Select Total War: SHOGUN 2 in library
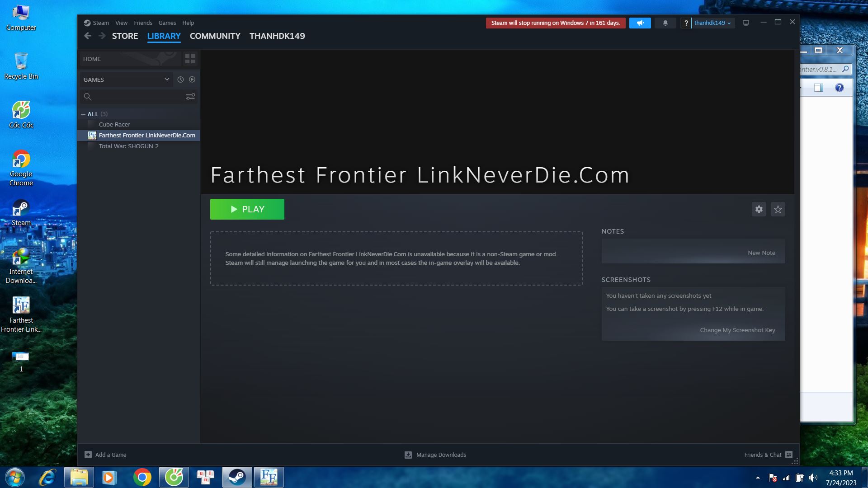The height and width of the screenshot is (488, 868). point(129,146)
